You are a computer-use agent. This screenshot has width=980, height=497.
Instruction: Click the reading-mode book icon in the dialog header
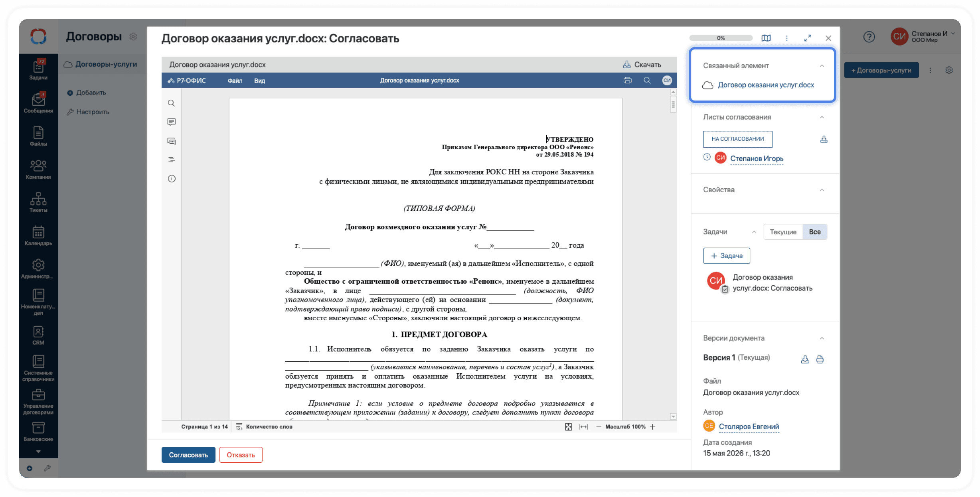pyautogui.click(x=766, y=38)
